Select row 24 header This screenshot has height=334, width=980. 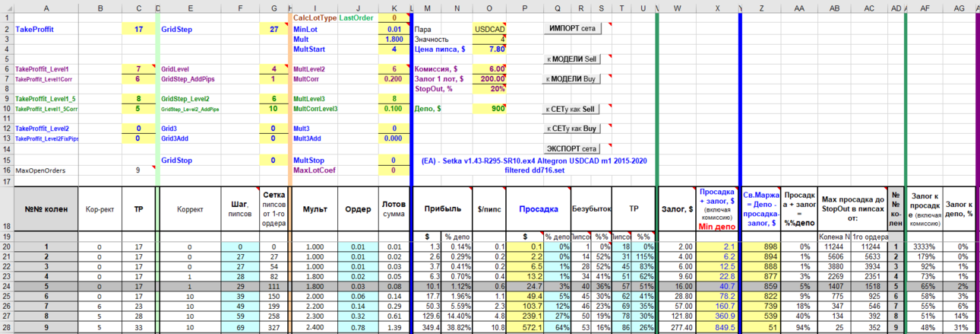point(7,286)
